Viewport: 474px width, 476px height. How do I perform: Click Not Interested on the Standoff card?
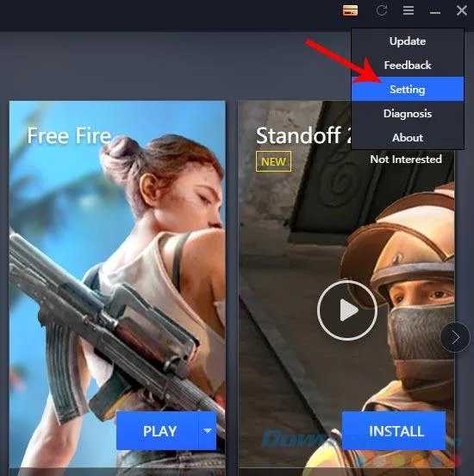coord(406,160)
